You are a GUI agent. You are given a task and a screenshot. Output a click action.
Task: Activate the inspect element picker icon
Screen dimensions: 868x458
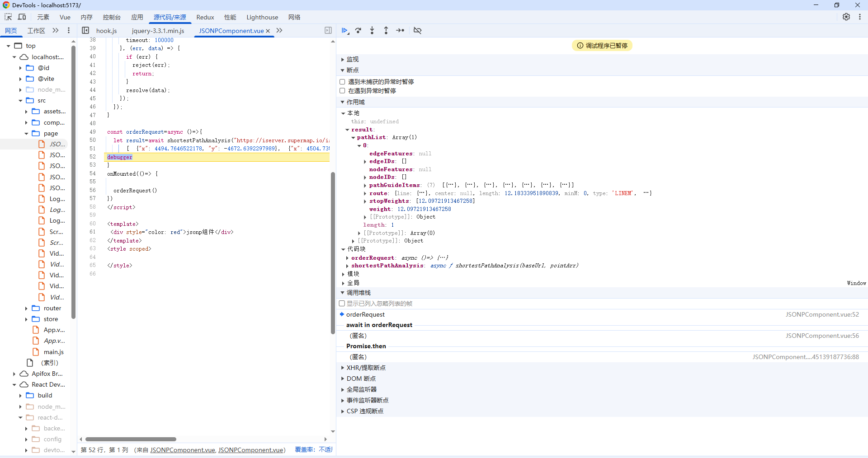pos(8,17)
